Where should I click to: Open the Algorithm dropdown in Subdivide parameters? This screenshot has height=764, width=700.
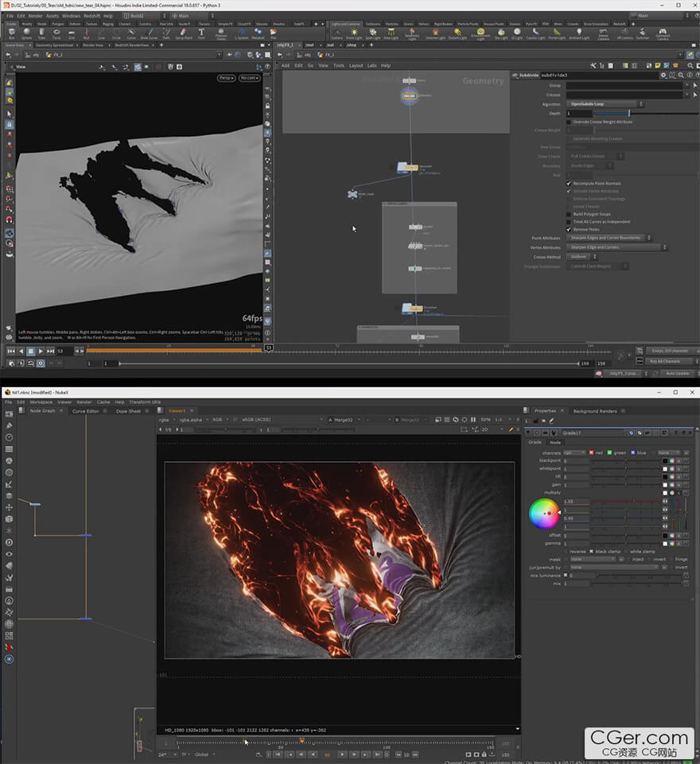coord(605,104)
